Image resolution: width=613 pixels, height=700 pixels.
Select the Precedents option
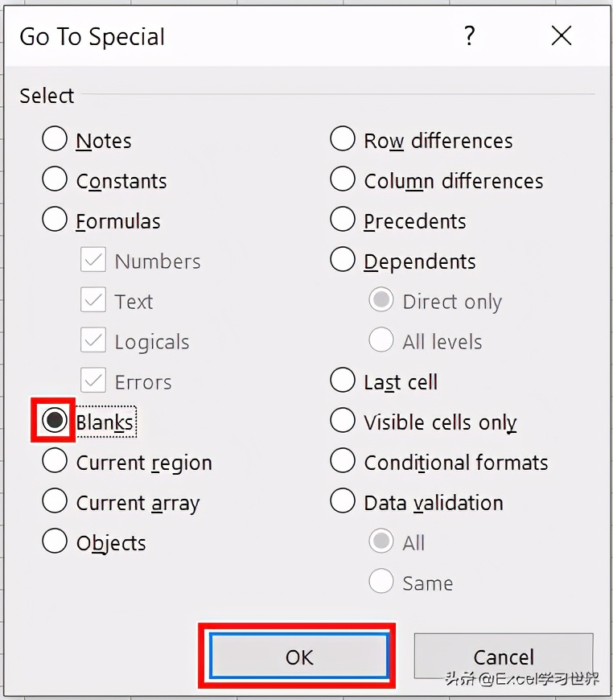click(343, 220)
